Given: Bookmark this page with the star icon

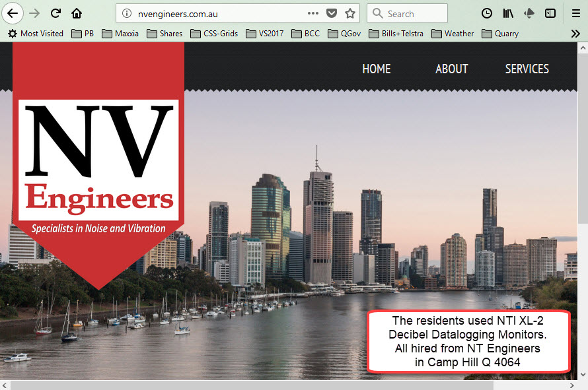Looking at the screenshot, I should [x=350, y=13].
